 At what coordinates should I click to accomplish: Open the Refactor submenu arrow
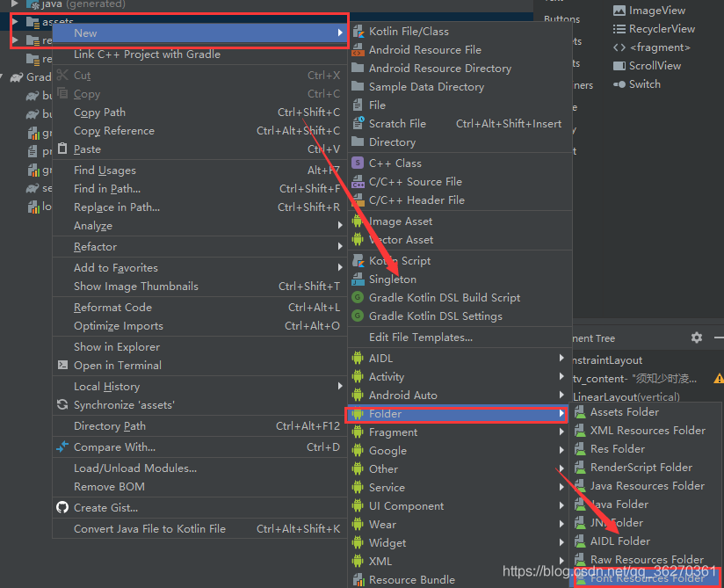(x=340, y=246)
